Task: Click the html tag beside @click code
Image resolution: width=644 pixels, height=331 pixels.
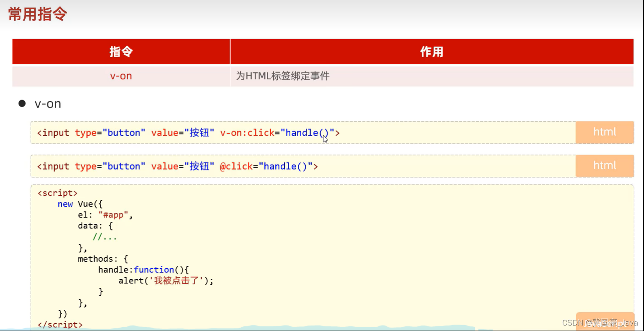Action: coord(605,166)
